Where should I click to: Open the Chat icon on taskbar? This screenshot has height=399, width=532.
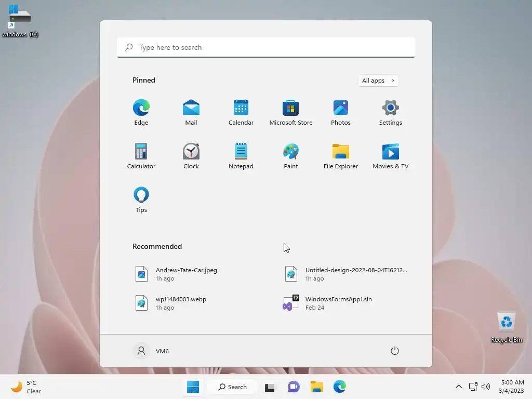[294, 387]
